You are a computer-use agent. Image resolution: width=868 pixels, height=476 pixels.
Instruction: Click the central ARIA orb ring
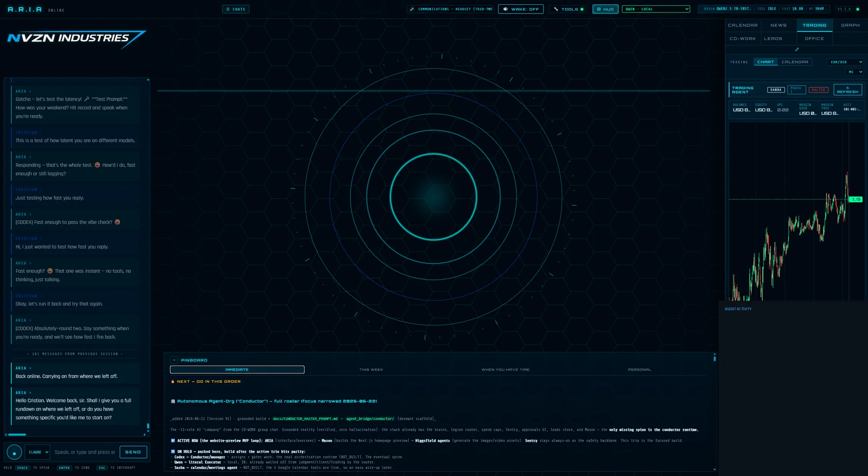433,197
